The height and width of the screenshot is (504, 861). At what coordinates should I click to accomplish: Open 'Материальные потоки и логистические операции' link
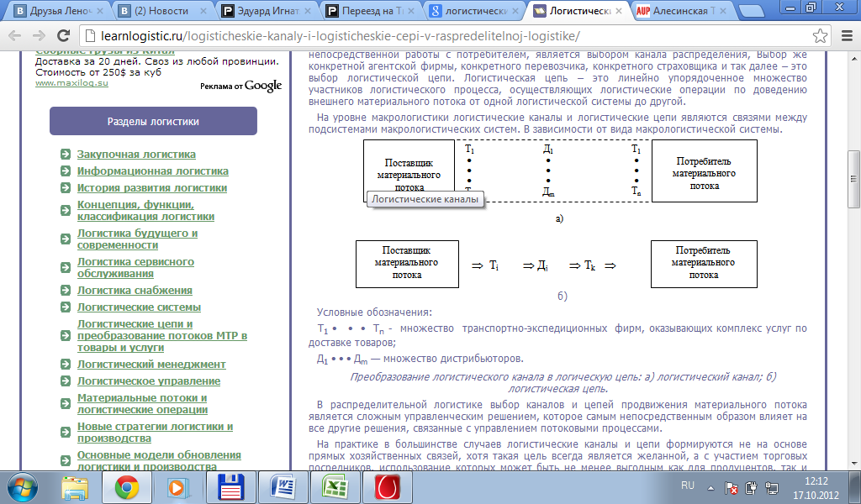[x=142, y=404]
